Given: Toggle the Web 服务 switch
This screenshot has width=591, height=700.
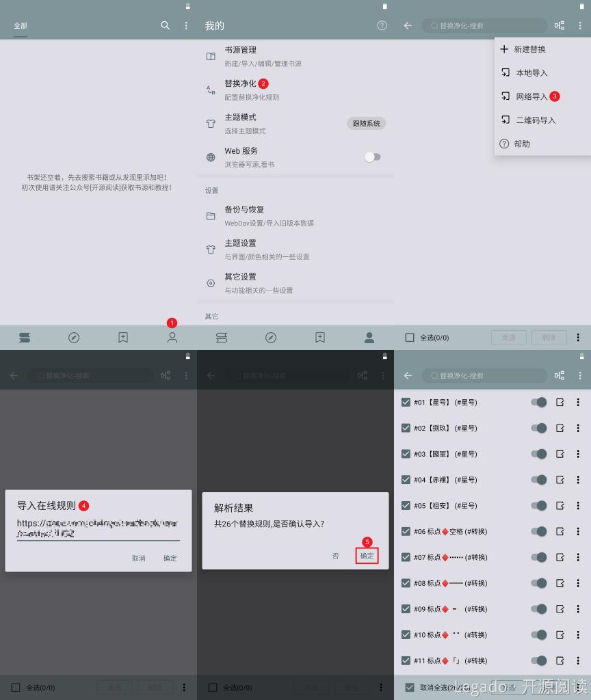Looking at the screenshot, I should click(x=372, y=157).
